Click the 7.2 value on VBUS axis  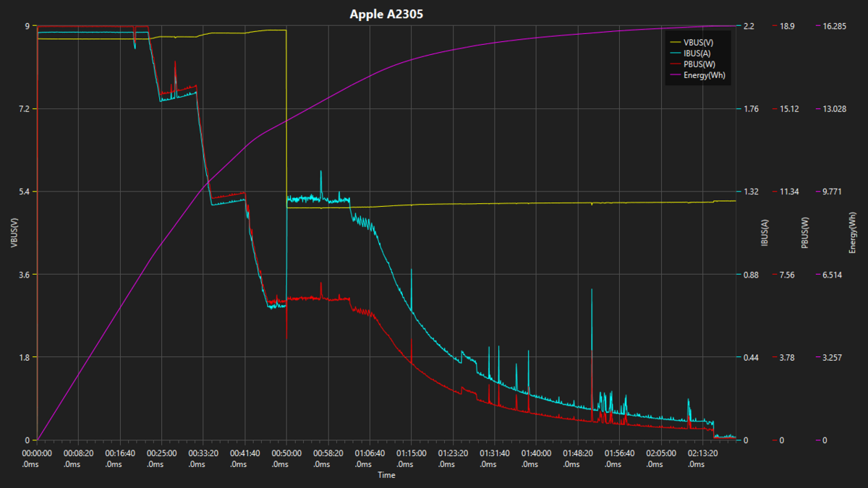25,109
